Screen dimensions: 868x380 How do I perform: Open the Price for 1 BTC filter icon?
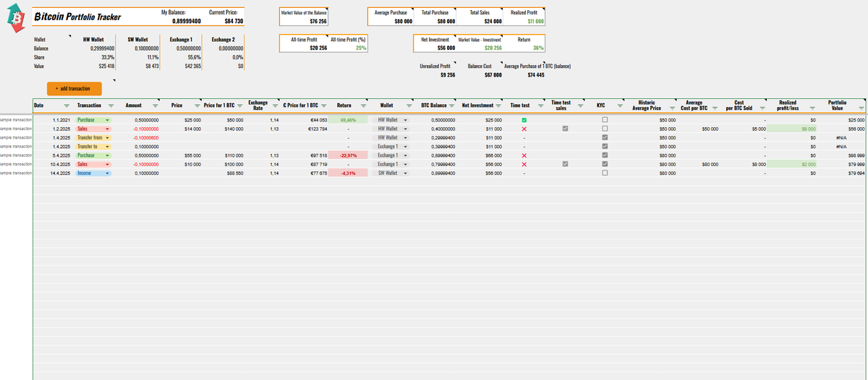pyautogui.click(x=239, y=105)
